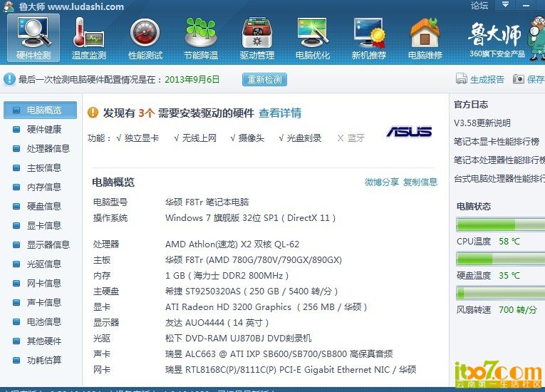
Task: Open 笔记本处理器性能排行榜 link
Action: [499, 160]
